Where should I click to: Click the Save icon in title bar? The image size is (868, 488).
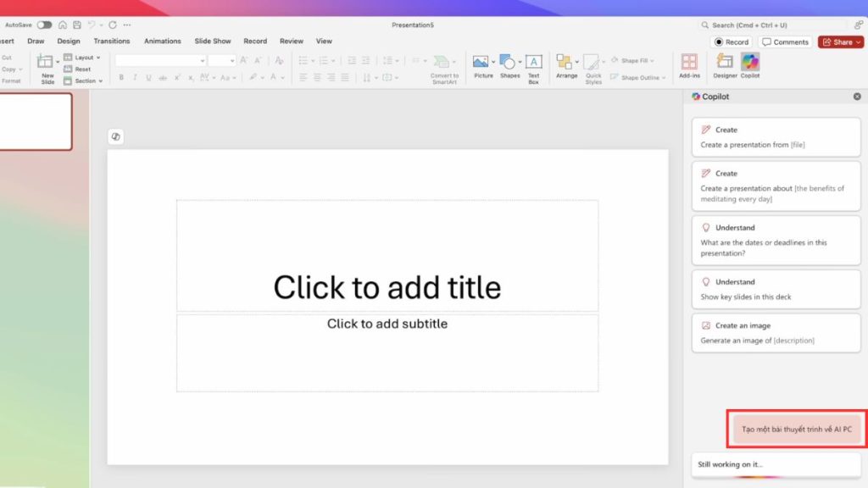[77, 25]
